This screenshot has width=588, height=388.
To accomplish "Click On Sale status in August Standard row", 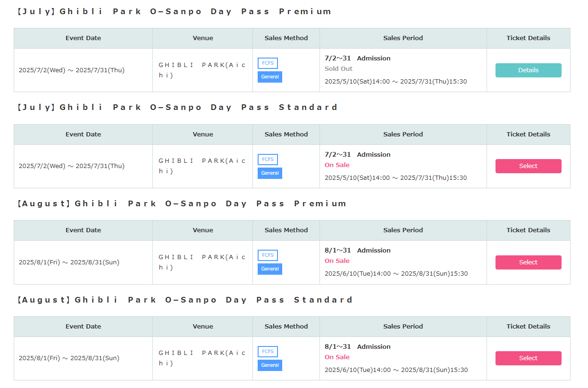I will click(x=337, y=357).
